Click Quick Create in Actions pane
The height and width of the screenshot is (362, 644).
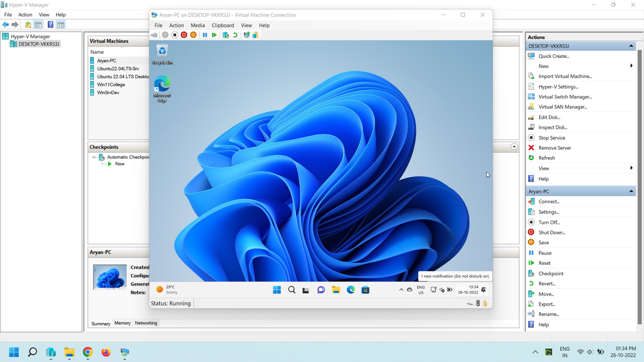(x=554, y=56)
